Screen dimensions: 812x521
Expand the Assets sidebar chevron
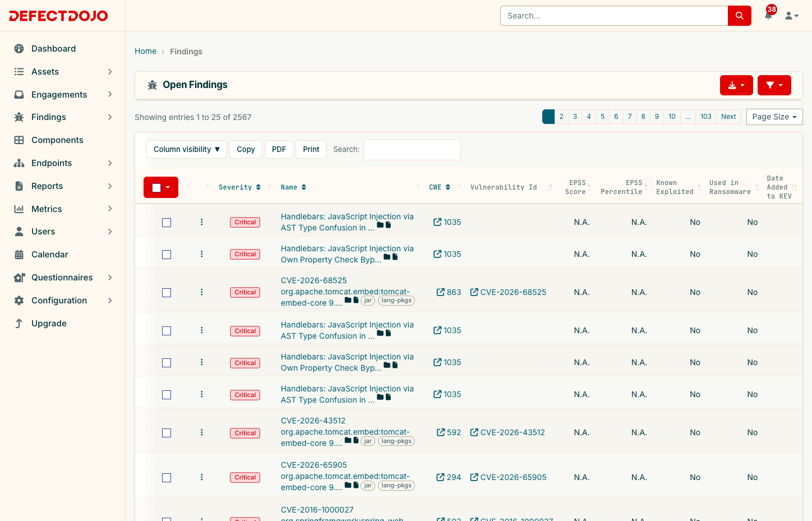tap(110, 72)
